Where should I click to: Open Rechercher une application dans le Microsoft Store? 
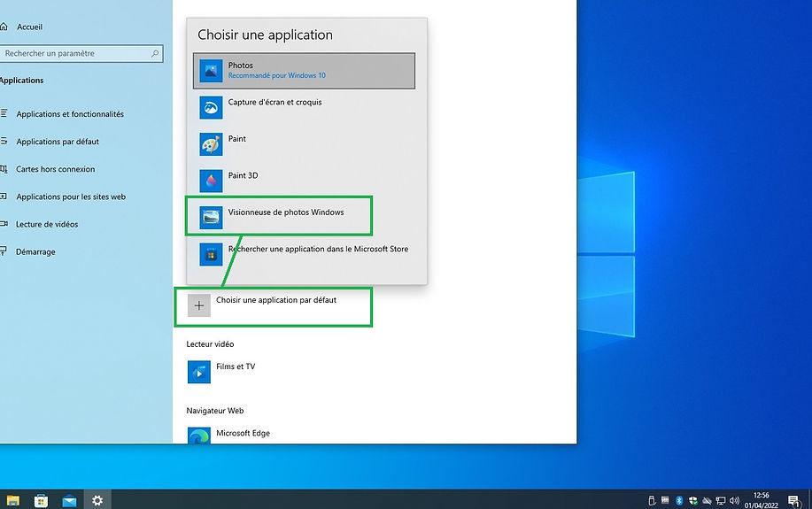[304, 254]
